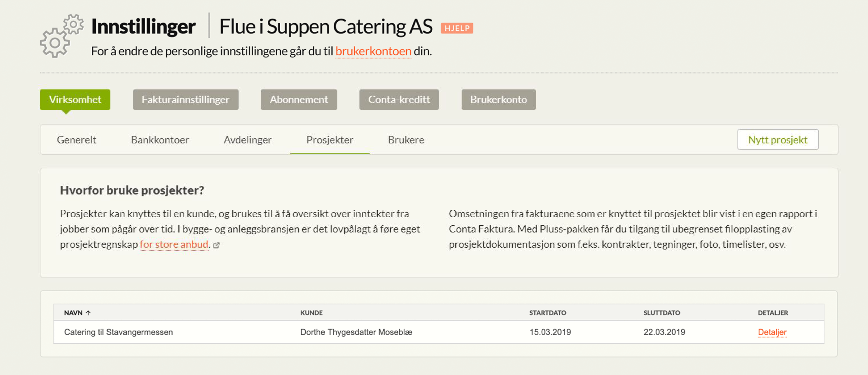
Task: Open the Bankkontoer sub-tab
Action: coord(160,139)
